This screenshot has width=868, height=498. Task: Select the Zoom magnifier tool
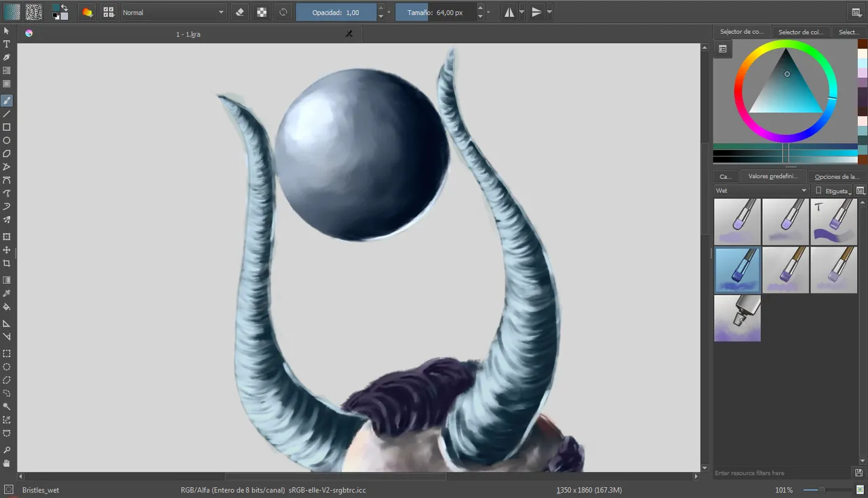click(7, 450)
